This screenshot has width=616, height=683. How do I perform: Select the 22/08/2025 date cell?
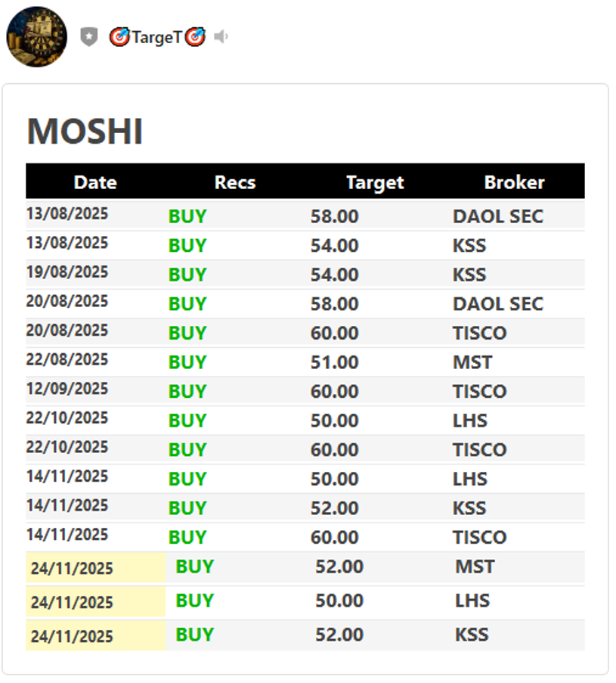67,359
